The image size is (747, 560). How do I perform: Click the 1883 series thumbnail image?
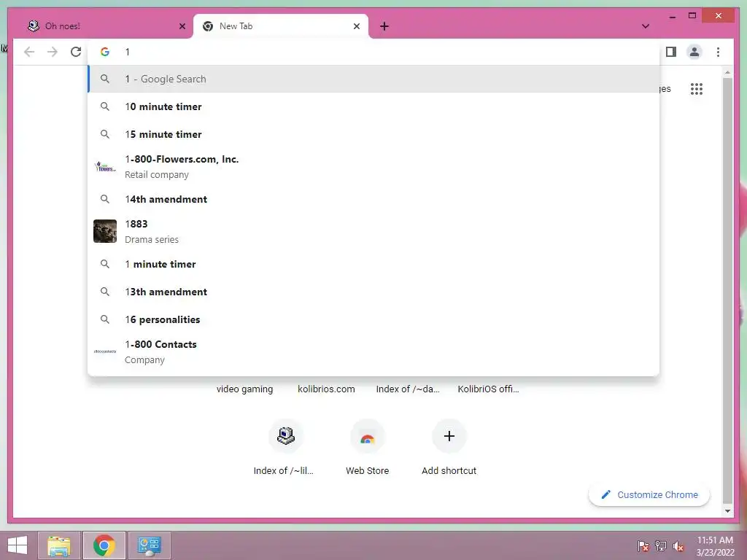(105, 231)
